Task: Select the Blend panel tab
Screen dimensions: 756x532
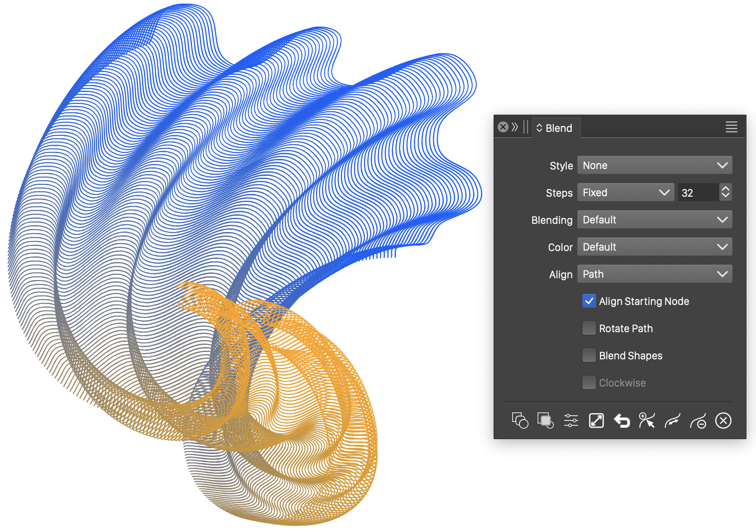Action: pos(556,128)
